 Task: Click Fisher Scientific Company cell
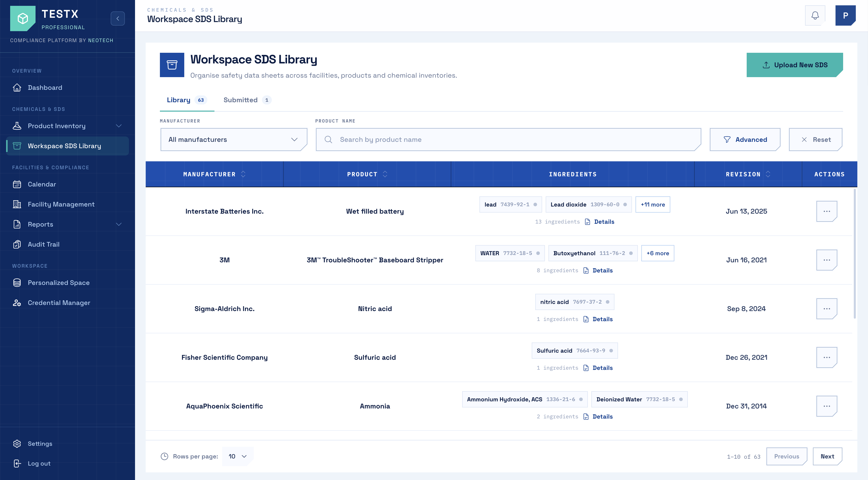(224, 357)
